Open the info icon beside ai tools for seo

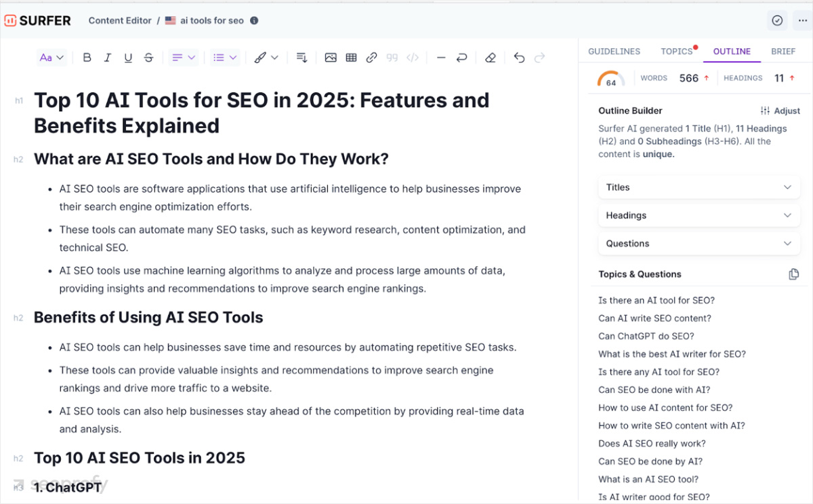click(x=254, y=20)
